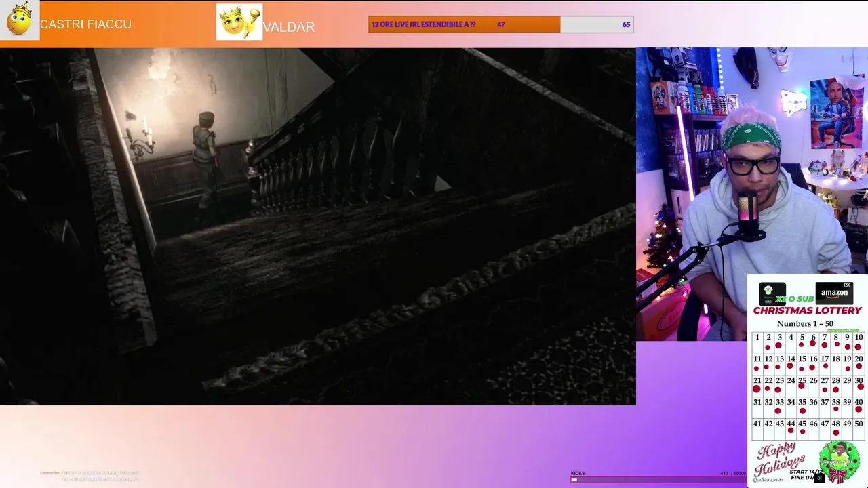Select lottery number 31 cell

tap(757, 407)
